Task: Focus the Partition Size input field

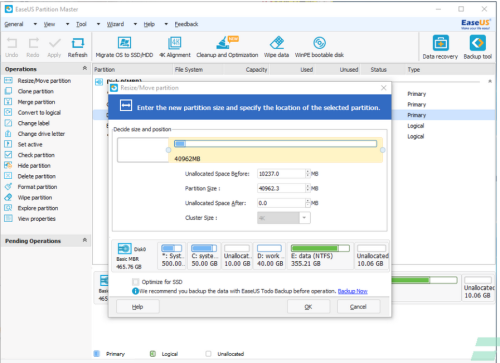Action: (x=281, y=188)
